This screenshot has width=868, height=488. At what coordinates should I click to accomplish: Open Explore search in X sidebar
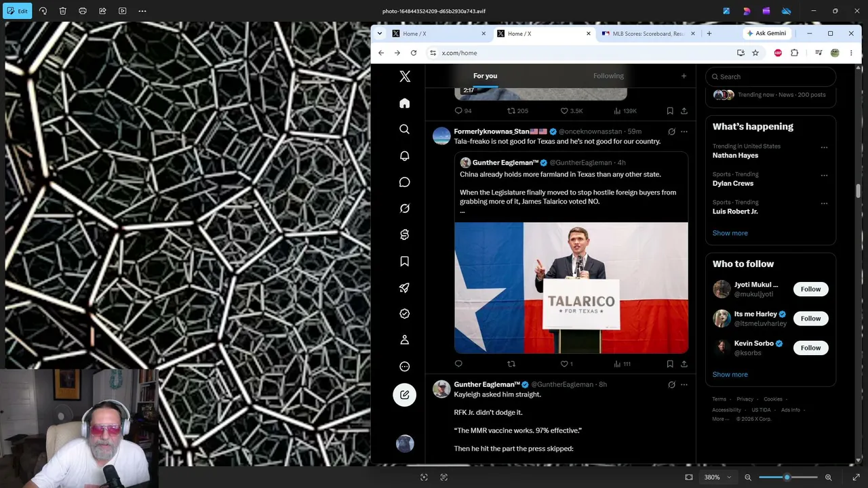tap(405, 129)
